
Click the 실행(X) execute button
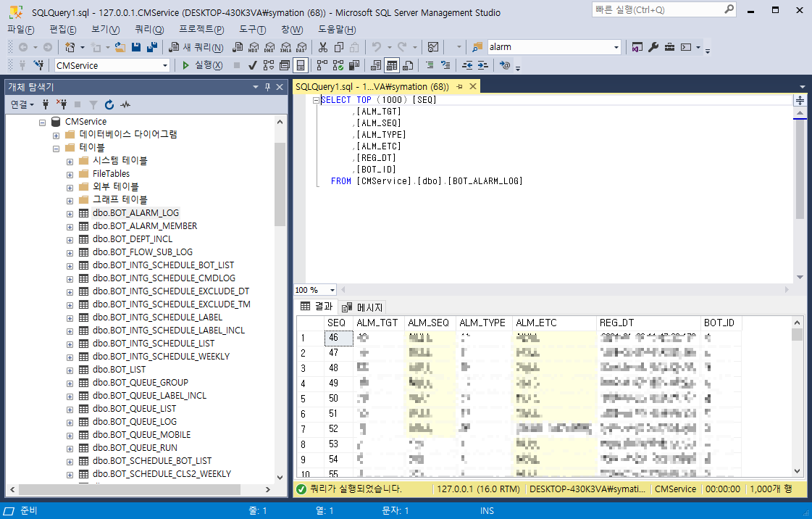pyautogui.click(x=203, y=65)
